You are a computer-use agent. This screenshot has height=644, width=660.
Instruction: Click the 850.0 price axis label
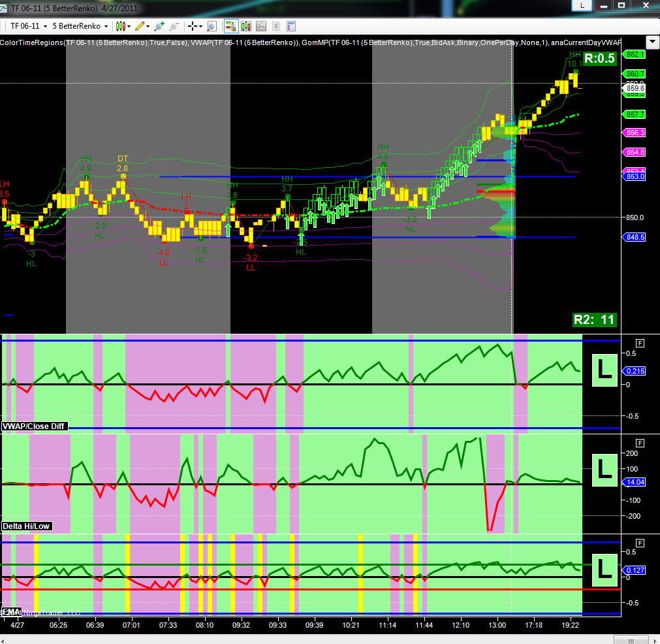click(635, 217)
